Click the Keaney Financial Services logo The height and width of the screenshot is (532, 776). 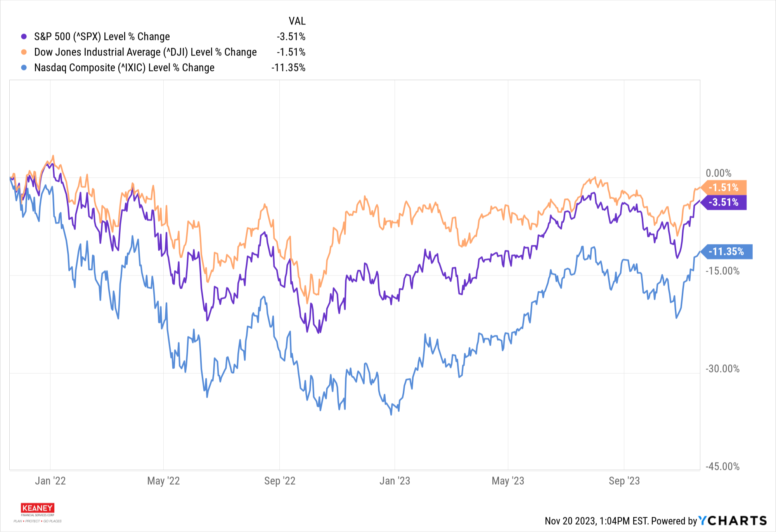(x=38, y=512)
